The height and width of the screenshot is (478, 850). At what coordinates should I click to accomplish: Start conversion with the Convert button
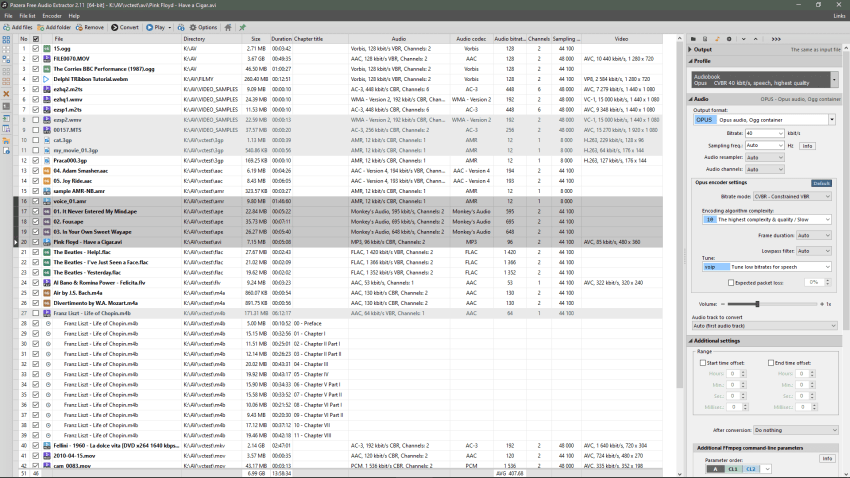(125, 27)
